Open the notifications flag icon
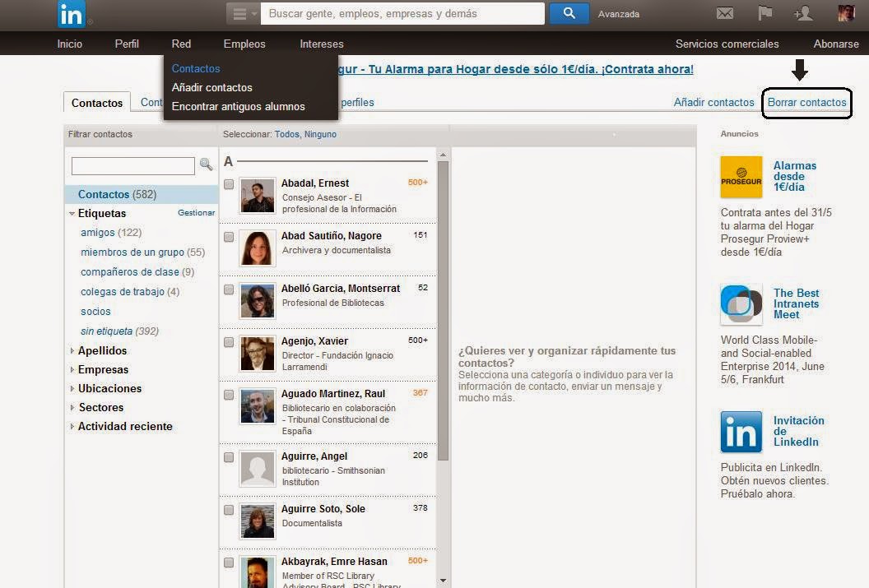869x588 pixels. click(x=765, y=13)
